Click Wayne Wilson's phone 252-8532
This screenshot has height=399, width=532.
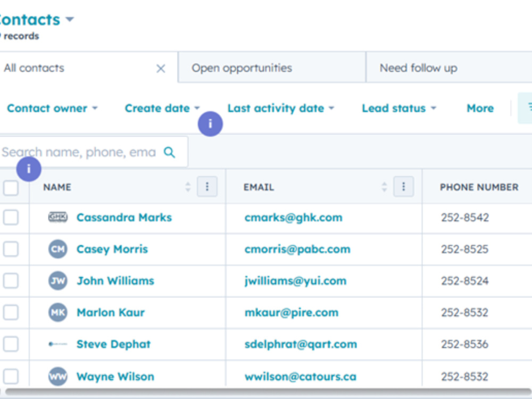coord(465,377)
